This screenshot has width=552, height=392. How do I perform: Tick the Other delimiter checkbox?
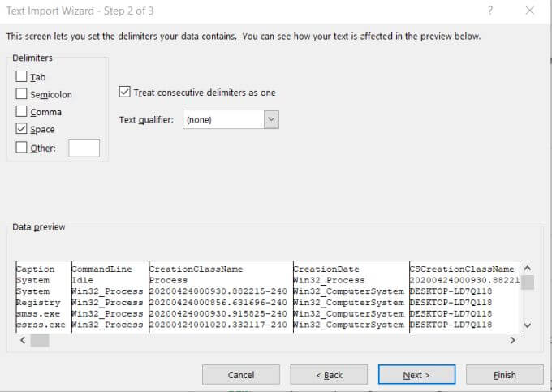pyautogui.click(x=21, y=148)
